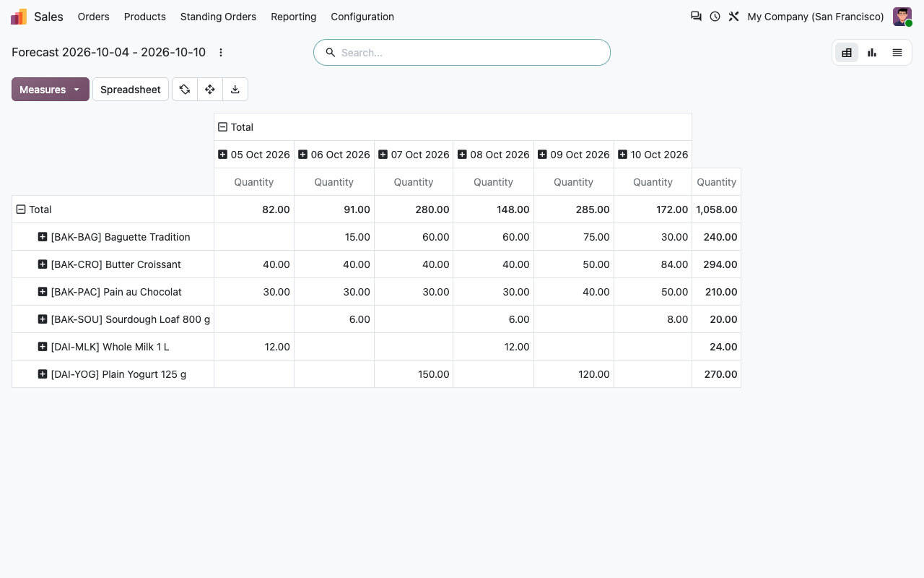The width and height of the screenshot is (924, 578).
Task: Open the Standing Orders menu
Action: click(218, 17)
